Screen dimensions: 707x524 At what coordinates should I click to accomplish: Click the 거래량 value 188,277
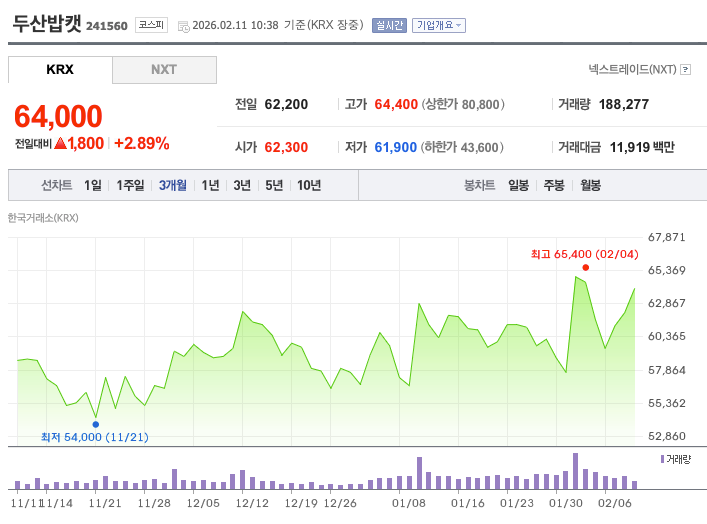pyautogui.click(x=624, y=105)
